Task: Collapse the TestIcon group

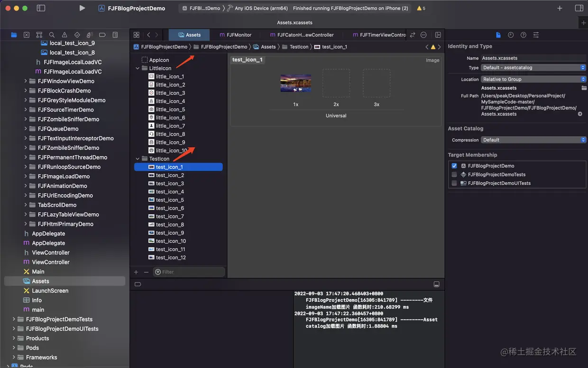Action: (x=138, y=159)
